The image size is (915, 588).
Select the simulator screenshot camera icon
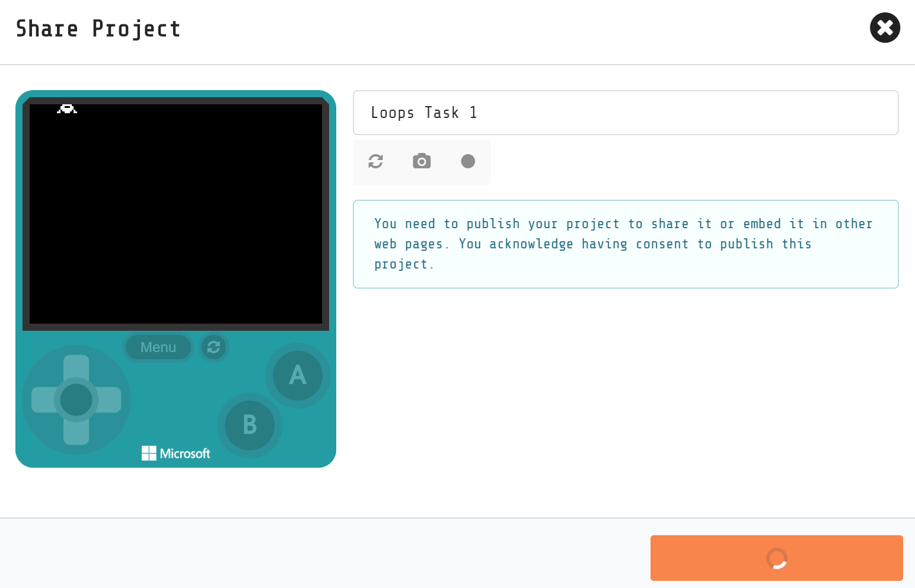(x=421, y=161)
